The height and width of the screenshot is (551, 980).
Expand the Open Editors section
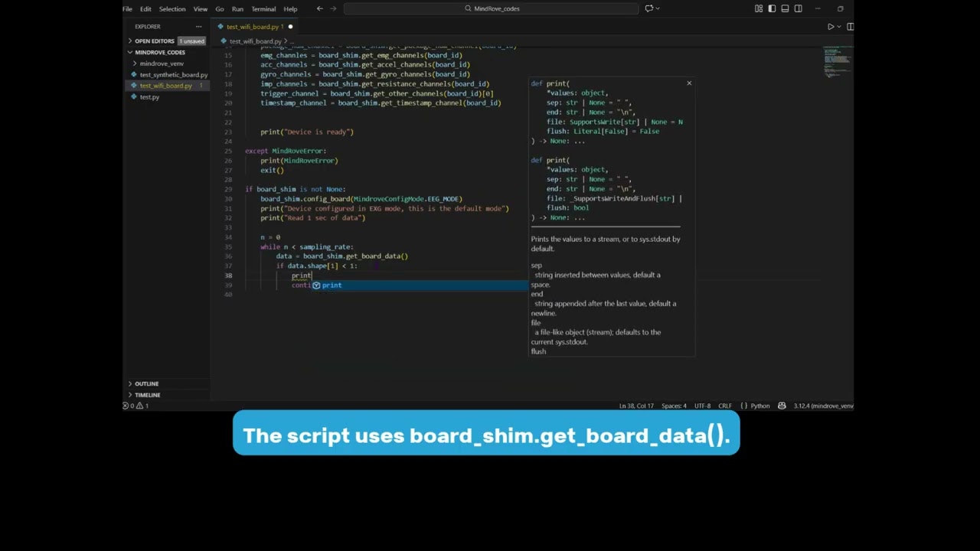click(153, 41)
